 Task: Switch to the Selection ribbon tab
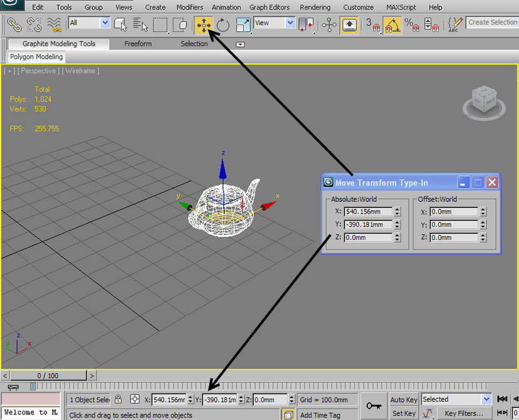click(x=194, y=44)
